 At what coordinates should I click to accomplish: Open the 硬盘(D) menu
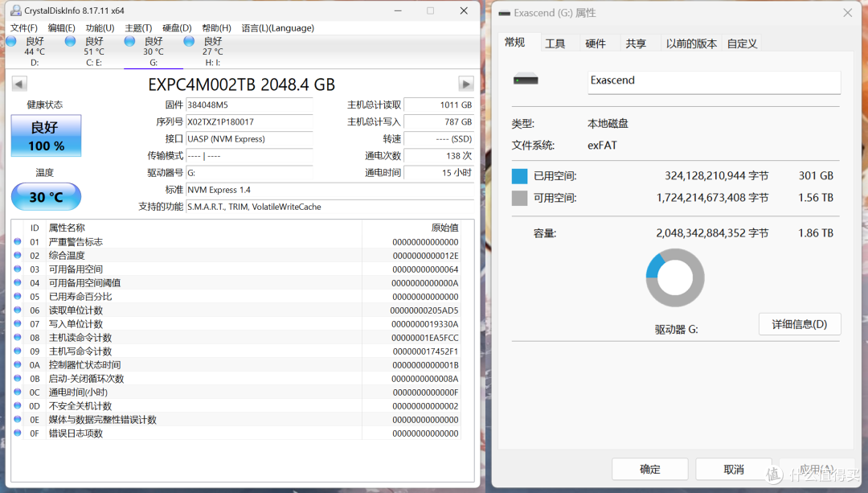177,27
